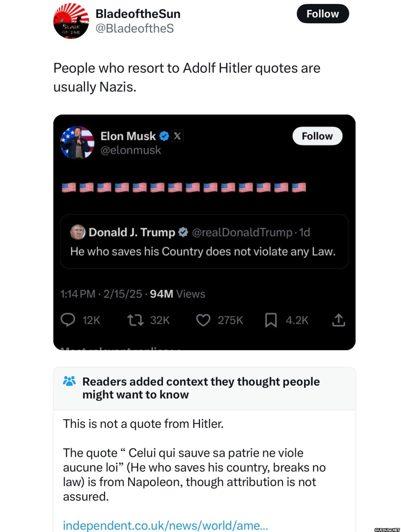Click the @realDonaldTrump handle
The height and width of the screenshot is (532, 401).
(242, 232)
